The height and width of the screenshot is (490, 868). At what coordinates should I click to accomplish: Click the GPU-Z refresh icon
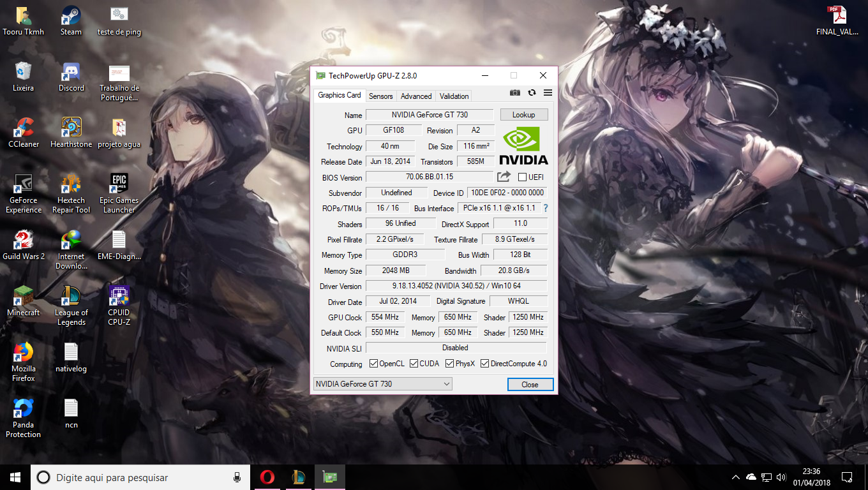(x=532, y=93)
